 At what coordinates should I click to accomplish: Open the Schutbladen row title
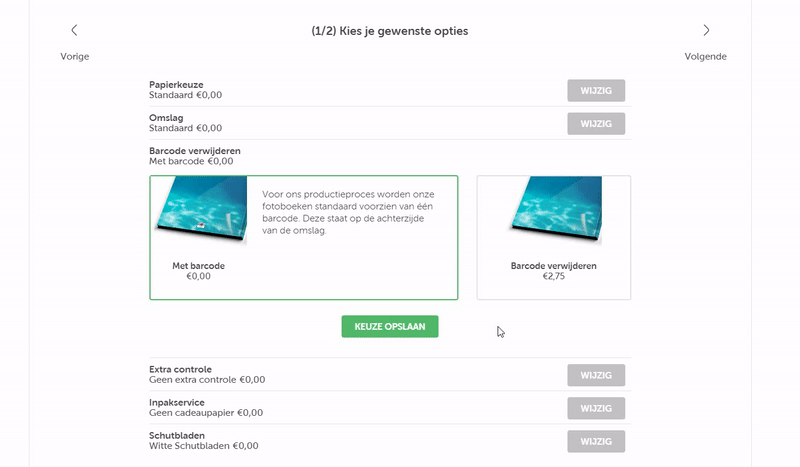178,435
